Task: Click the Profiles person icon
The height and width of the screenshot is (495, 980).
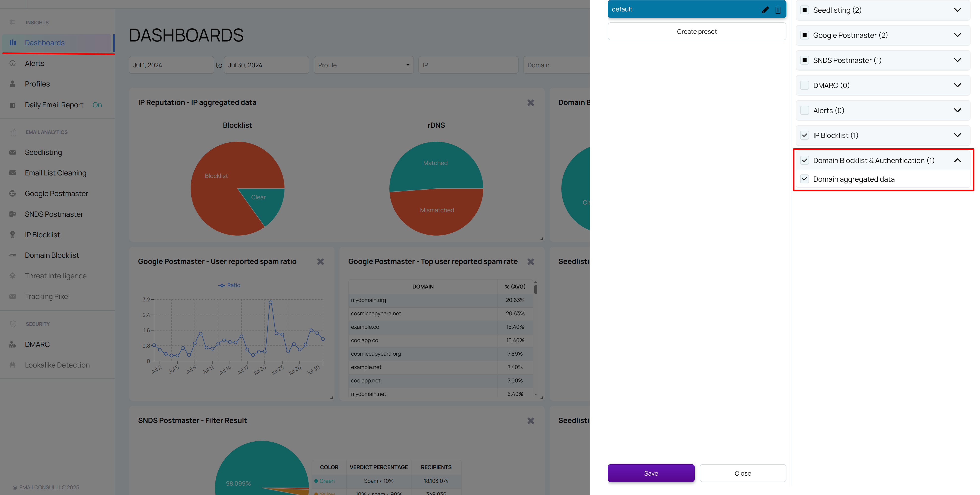Action: click(13, 84)
